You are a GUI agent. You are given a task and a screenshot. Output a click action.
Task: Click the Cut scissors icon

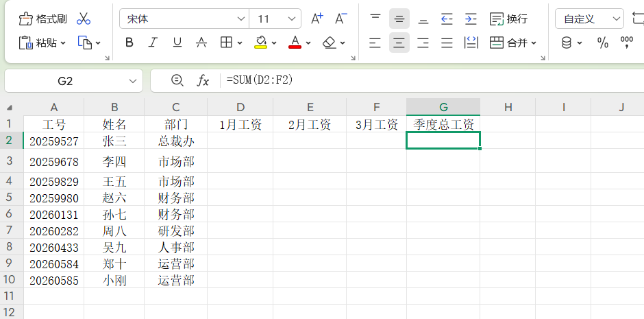pos(84,19)
